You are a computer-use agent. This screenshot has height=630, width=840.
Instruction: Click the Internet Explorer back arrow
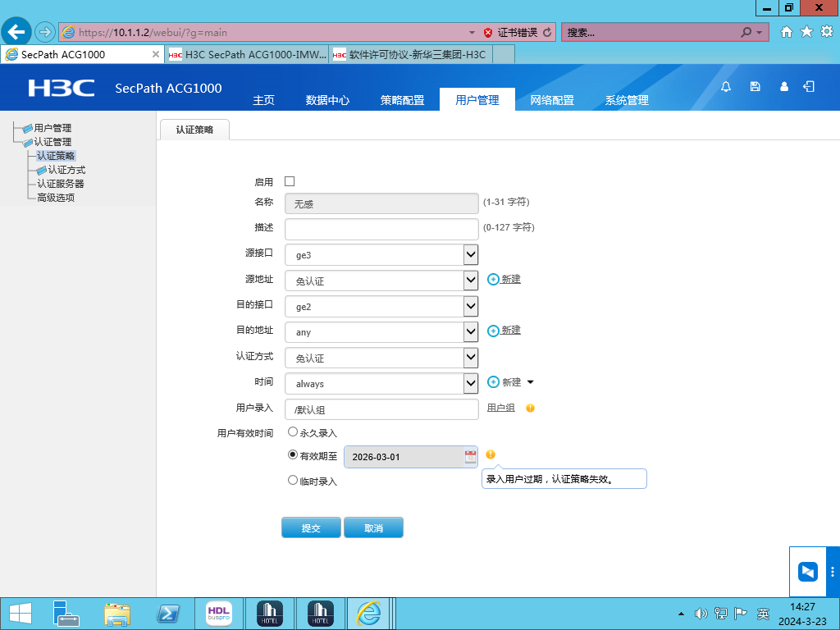16,32
